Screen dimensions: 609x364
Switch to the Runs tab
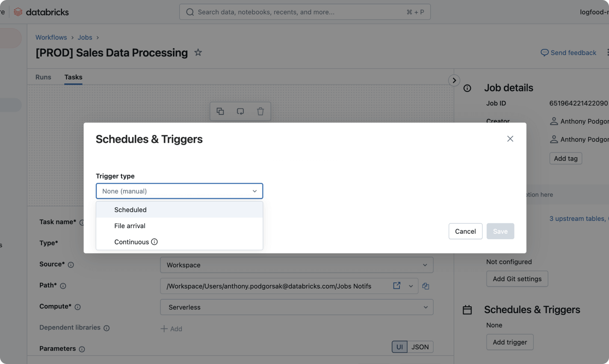tap(43, 77)
